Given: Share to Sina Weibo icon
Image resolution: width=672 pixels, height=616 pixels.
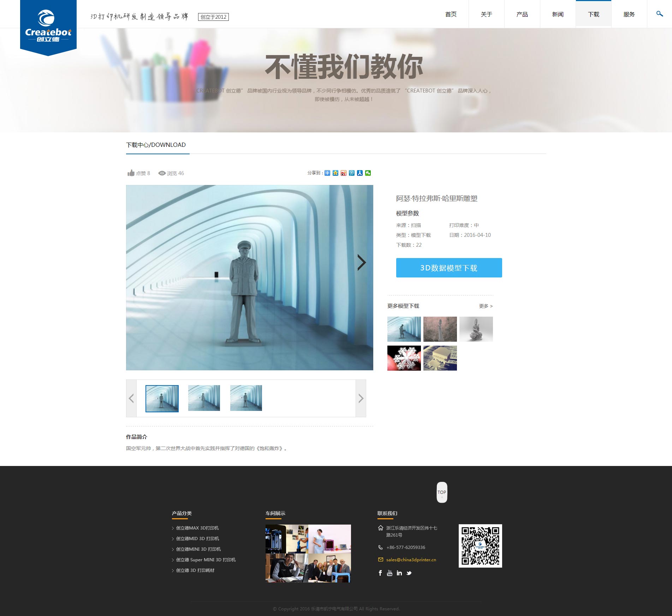Looking at the screenshot, I should [x=344, y=173].
